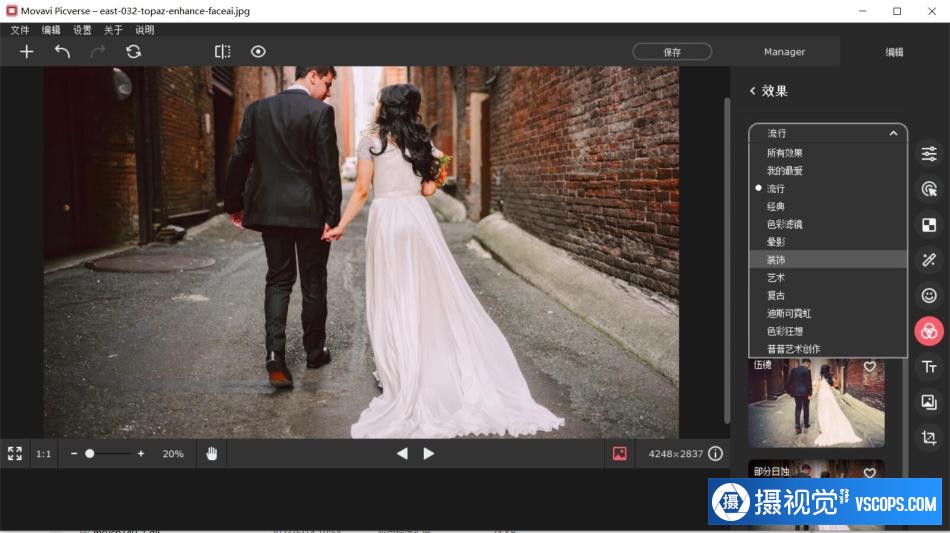Image resolution: width=950 pixels, height=533 pixels.
Task: Open the before/after compare view
Action: tap(222, 51)
